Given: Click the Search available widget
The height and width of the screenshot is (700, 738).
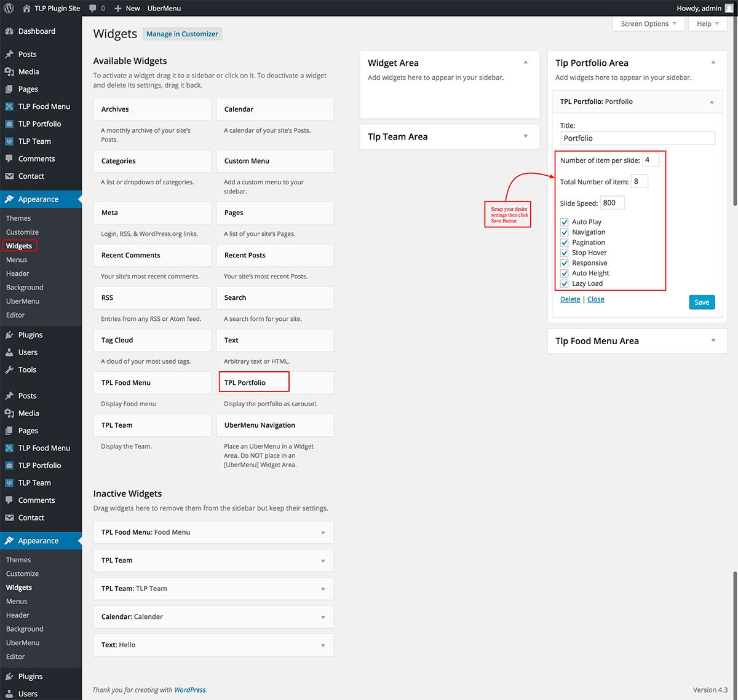Looking at the screenshot, I should click(275, 297).
